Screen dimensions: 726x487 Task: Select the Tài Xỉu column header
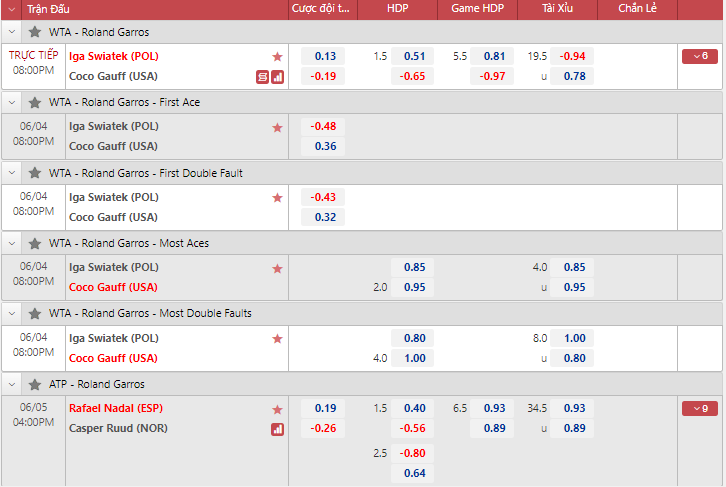pos(557,8)
